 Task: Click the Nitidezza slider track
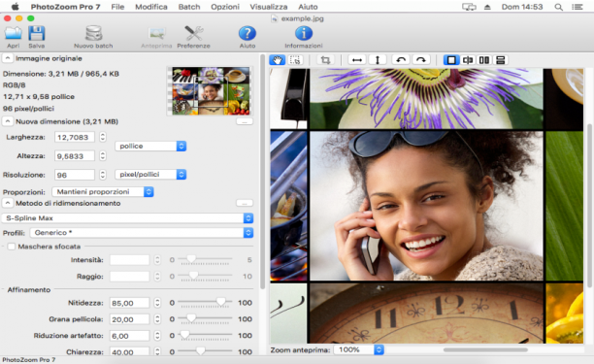tap(205, 303)
